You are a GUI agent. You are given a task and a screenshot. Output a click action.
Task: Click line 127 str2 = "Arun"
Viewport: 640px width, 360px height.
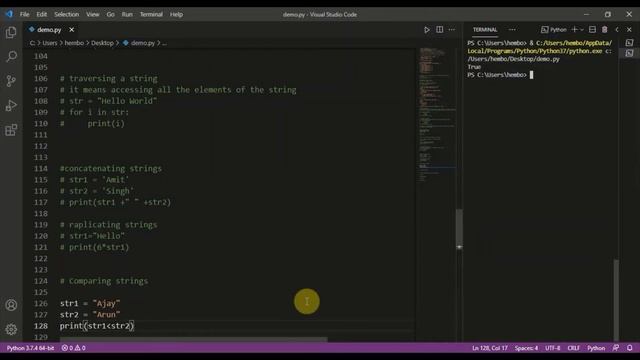(x=90, y=315)
